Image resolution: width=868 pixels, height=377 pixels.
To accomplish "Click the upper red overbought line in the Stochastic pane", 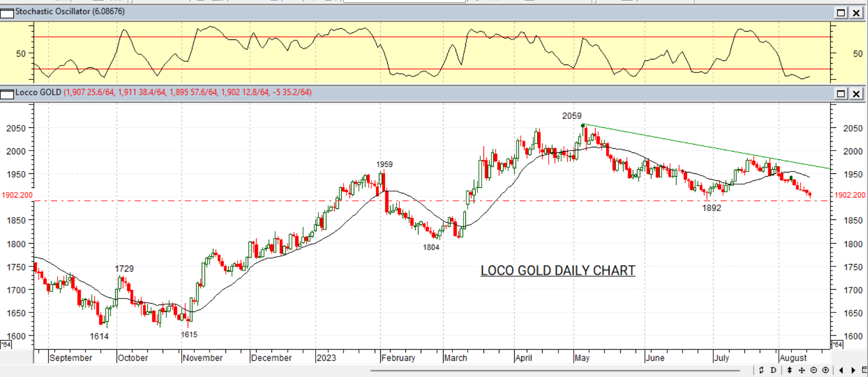I will [x=432, y=37].
